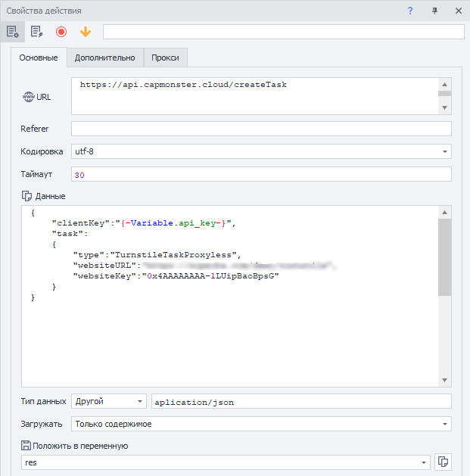
Task: Open help with the question mark icon
Action: click(x=410, y=11)
